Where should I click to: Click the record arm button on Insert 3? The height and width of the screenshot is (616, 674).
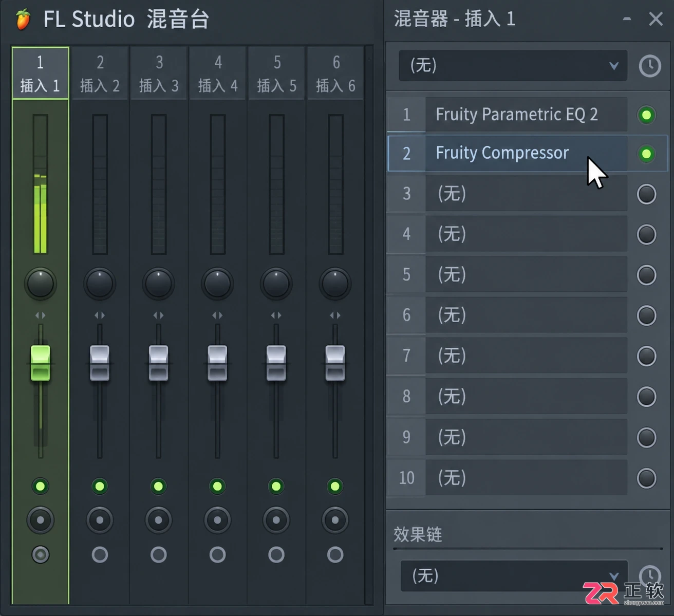[x=158, y=520]
